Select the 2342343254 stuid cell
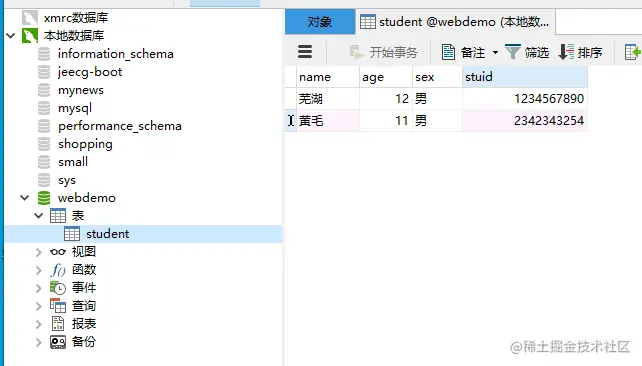The image size is (642, 366). [525, 121]
